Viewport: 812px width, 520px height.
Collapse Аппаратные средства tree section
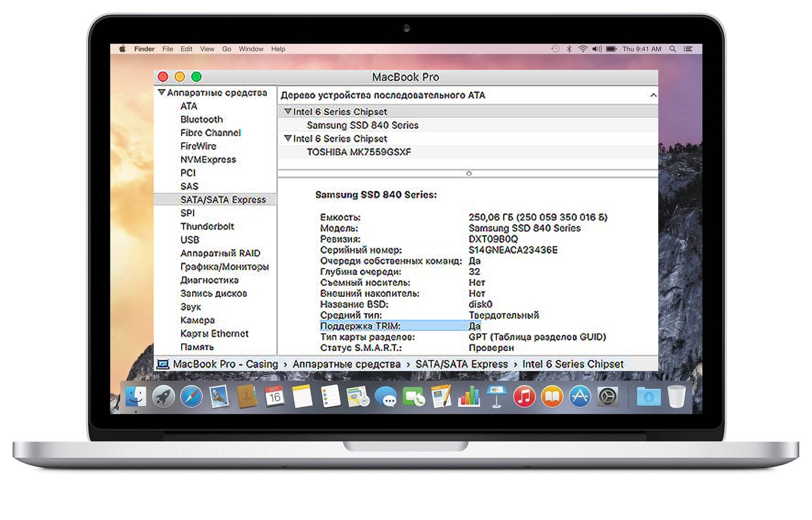[161, 93]
